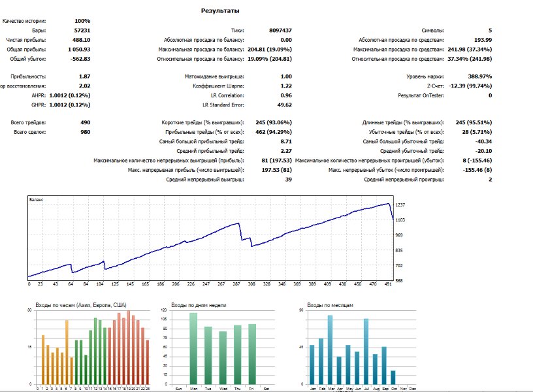Viewport: 533px width, 392px height.
Task: Click the balance axis value 1237
Action: click(400, 205)
